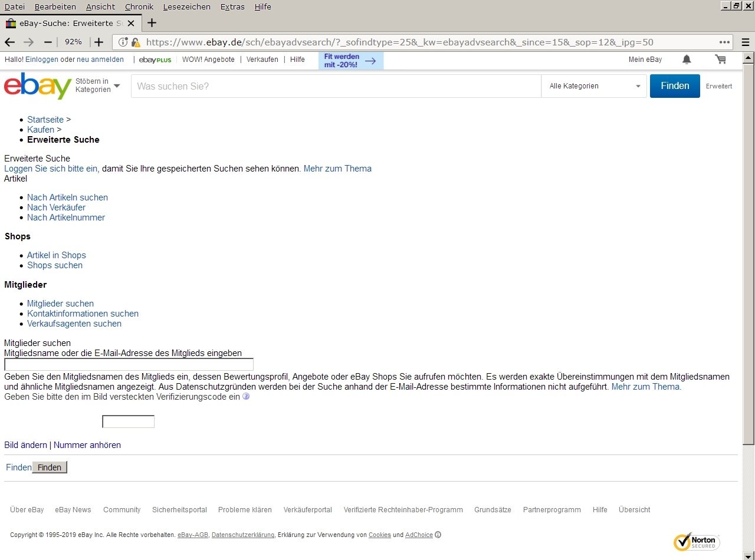755x560 pixels.
Task: Click the verification code help icon
Action: pos(246,397)
